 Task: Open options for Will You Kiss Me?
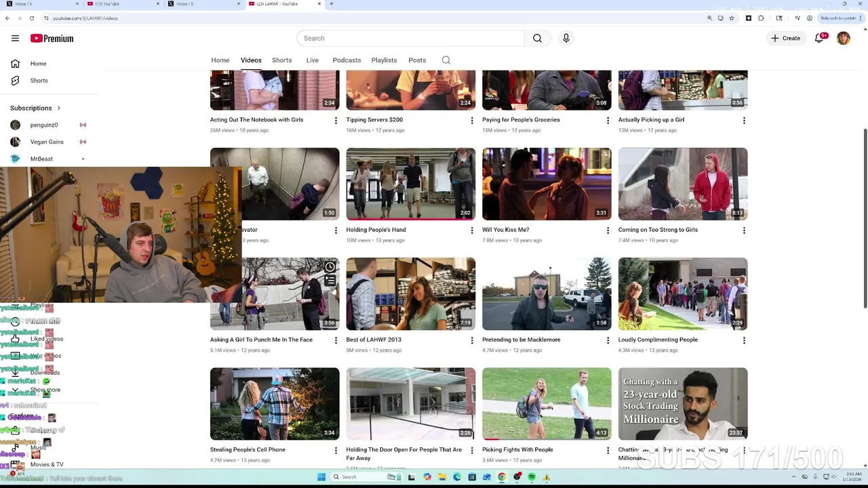click(x=608, y=230)
